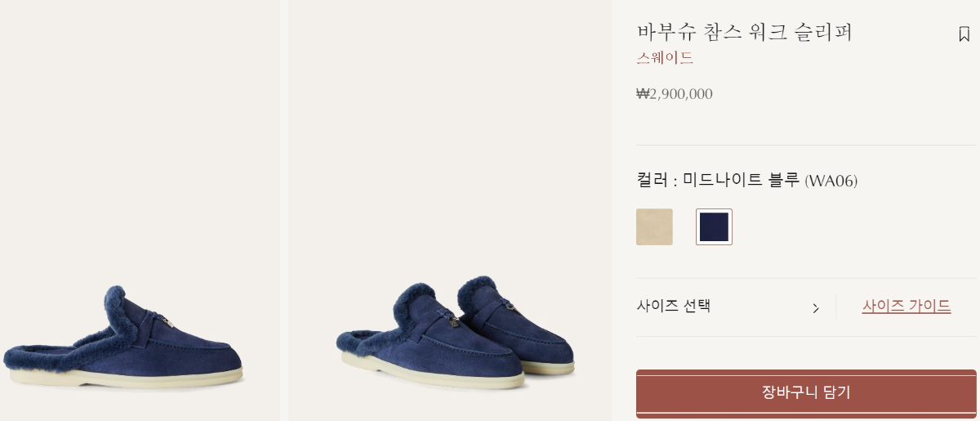Click the 스웨이드 material link

(x=665, y=58)
